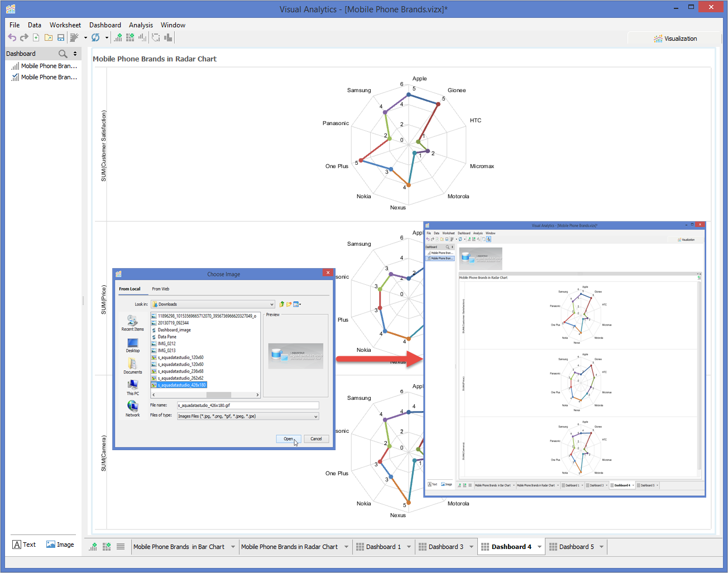This screenshot has width=728, height=573.
Task: Click into the File name field
Action: tap(248, 405)
